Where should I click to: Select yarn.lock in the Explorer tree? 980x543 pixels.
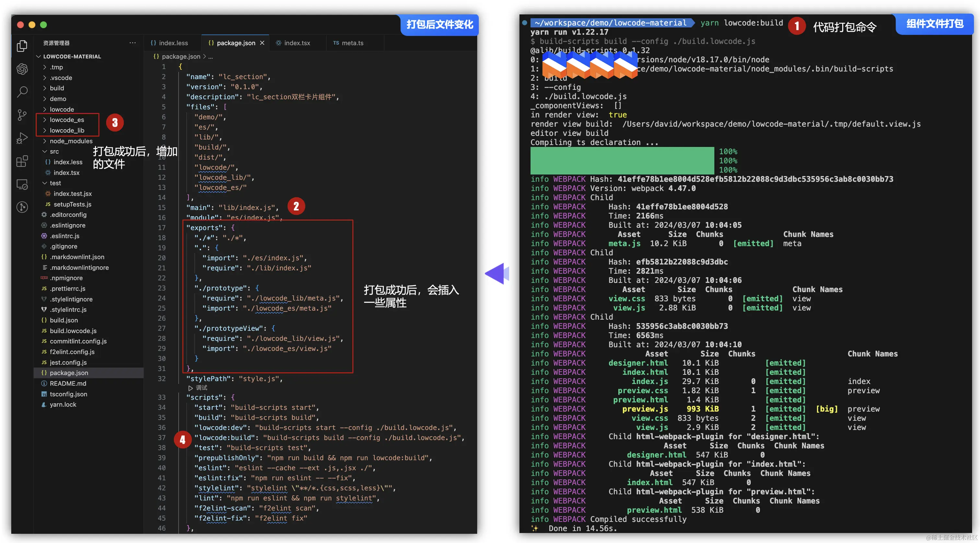(x=63, y=405)
